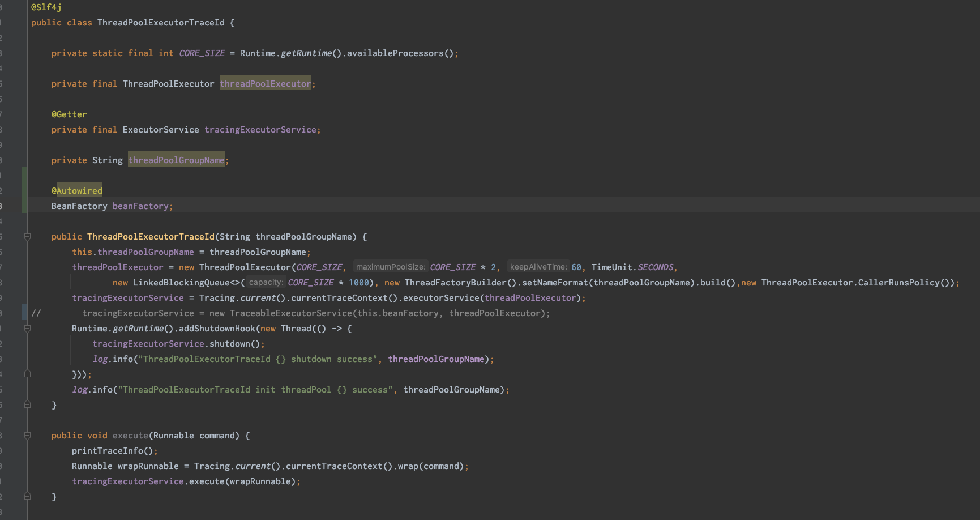Click the @Slf4j annotation
This screenshot has width=980, height=520.
coord(46,7)
